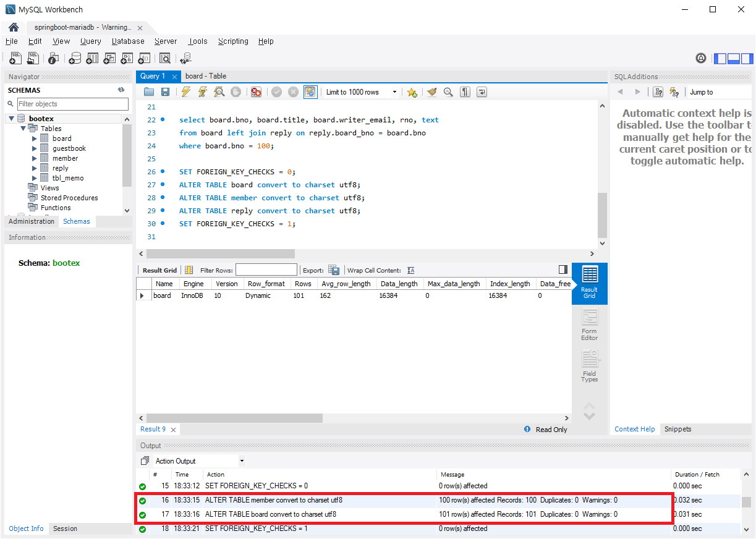Image resolution: width=756 pixels, height=539 pixels.
Task: Open SQL script file icon
Action: pos(33,58)
